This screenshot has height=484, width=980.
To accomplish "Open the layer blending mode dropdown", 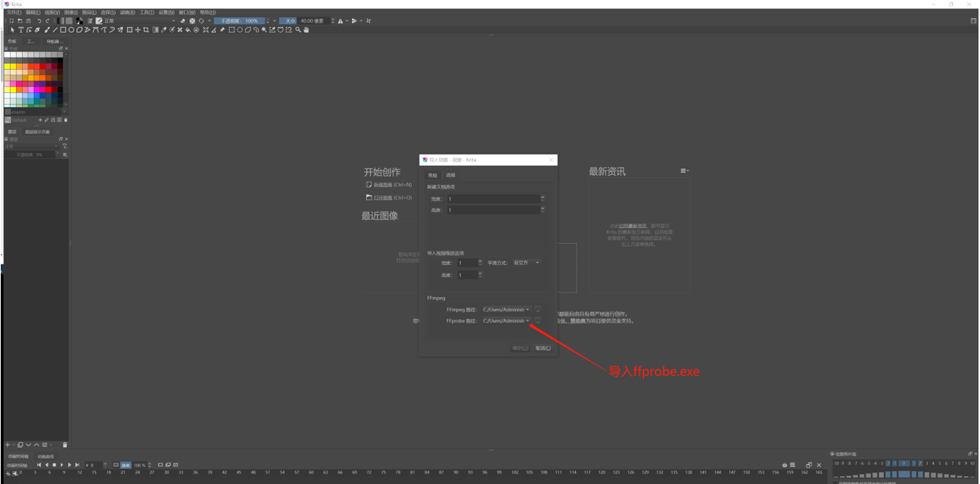I will (x=31, y=146).
